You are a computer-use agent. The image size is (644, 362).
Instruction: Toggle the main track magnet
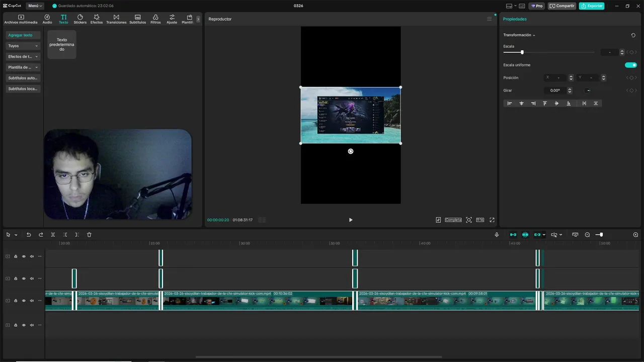pos(513,235)
